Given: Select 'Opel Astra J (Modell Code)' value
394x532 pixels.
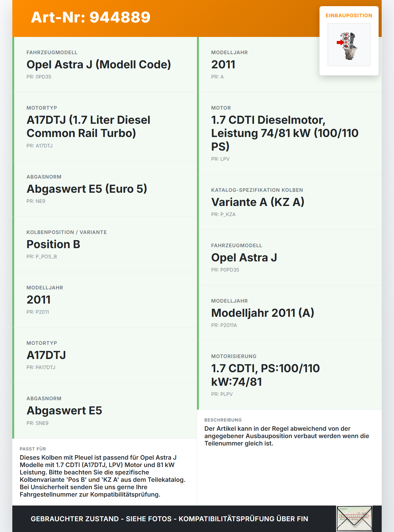Looking at the screenshot, I should point(98,64).
